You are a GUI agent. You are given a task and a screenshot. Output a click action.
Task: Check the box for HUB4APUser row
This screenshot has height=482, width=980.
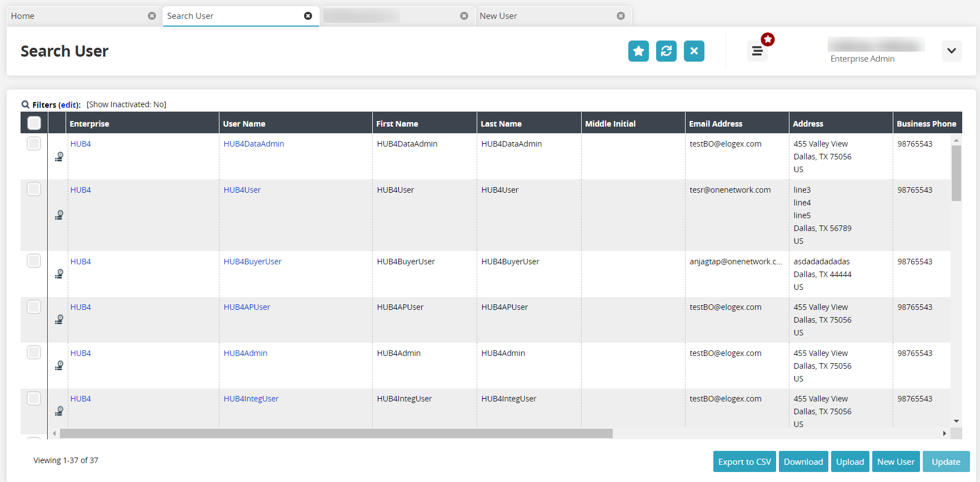(x=34, y=307)
